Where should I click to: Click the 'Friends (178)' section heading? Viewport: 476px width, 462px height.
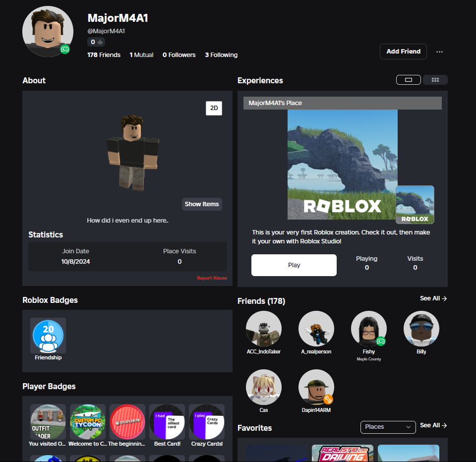pos(261,301)
